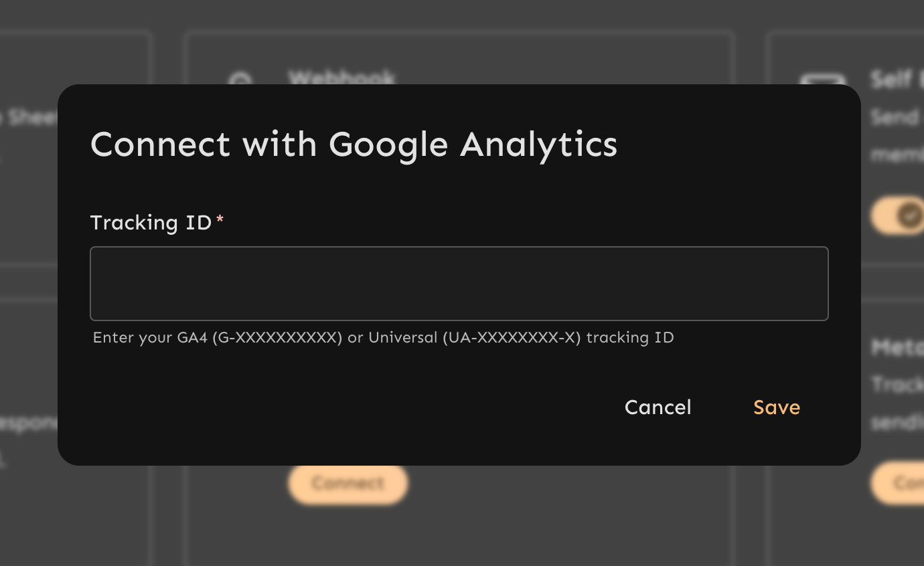Click the blurred Connect button under Webhook card
The height and width of the screenshot is (566, 924).
click(x=348, y=483)
